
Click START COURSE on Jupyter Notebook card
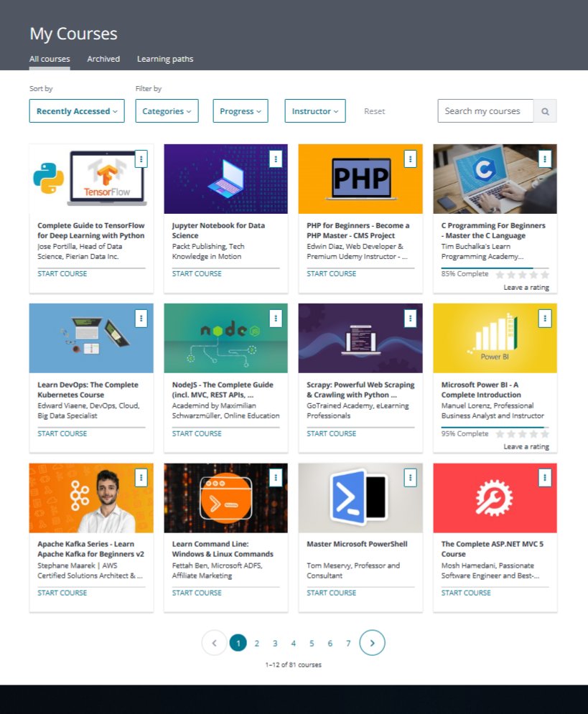click(197, 273)
